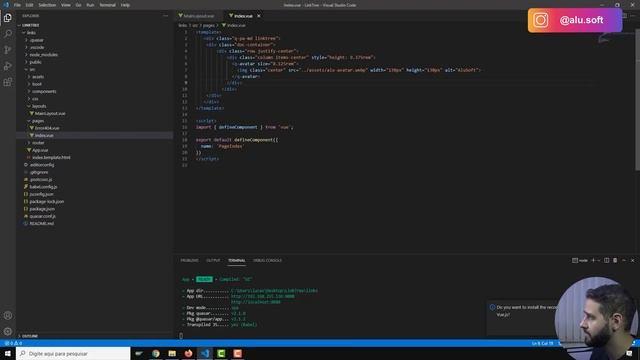This screenshot has height=360, width=640.
Task: Expand the .vscode folder
Action: pyautogui.click(x=37, y=47)
